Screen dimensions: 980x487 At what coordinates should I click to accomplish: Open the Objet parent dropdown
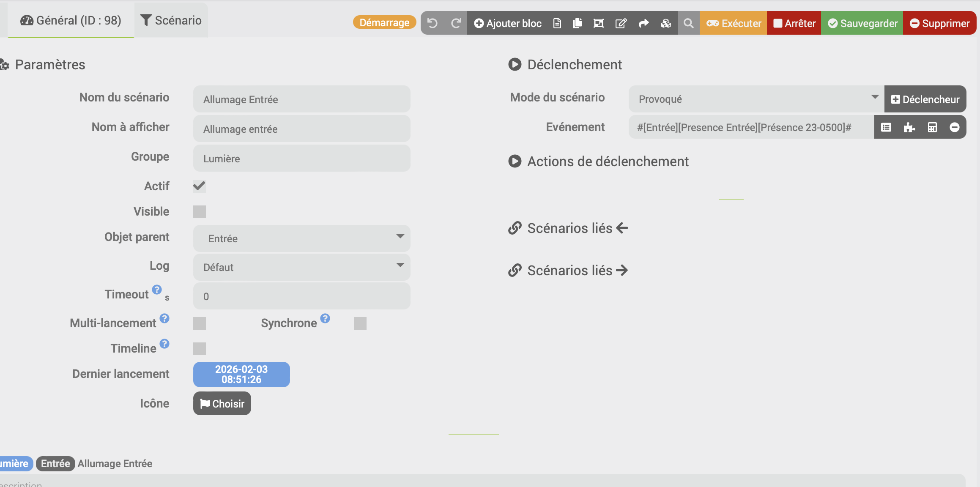pos(301,238)
